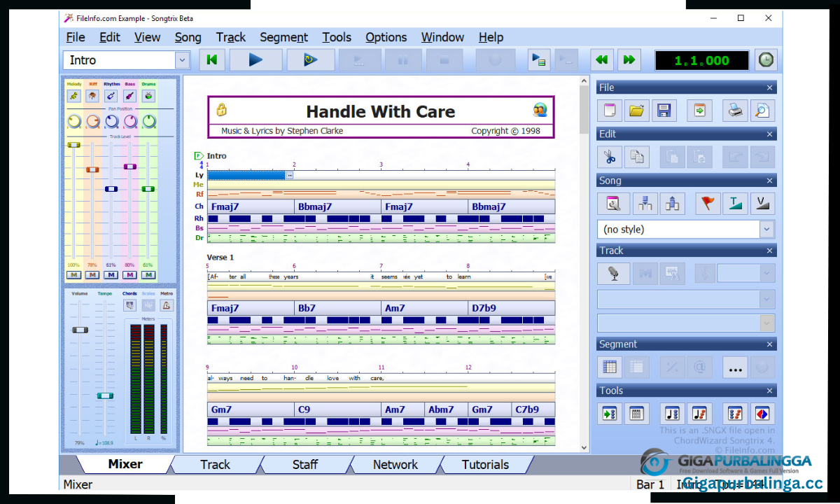Mute the Bass track
Viewport: 840px width, 504px height.
pos(129,275)
